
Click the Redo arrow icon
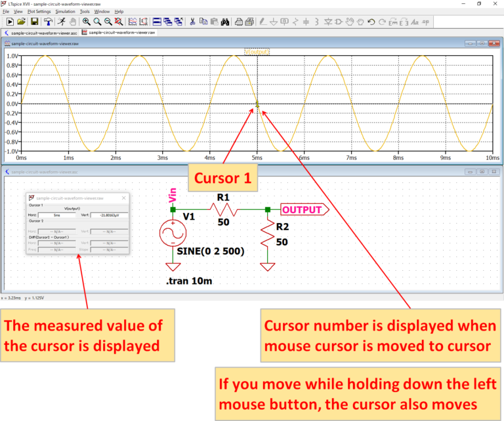click(x=382, y=22)
